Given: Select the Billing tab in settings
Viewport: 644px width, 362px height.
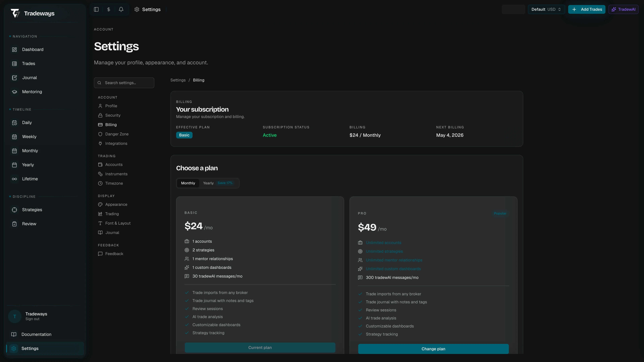Looking at the screenshot, I should 111,124.
